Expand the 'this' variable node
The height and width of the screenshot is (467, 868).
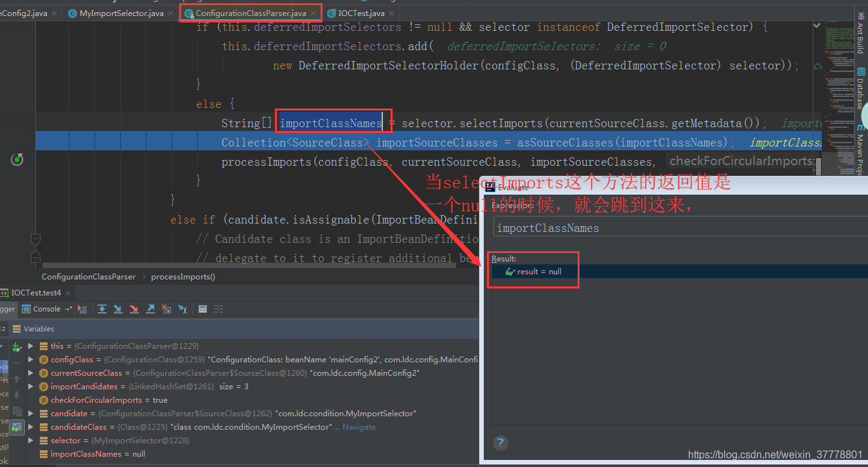(x=30, y=346)
